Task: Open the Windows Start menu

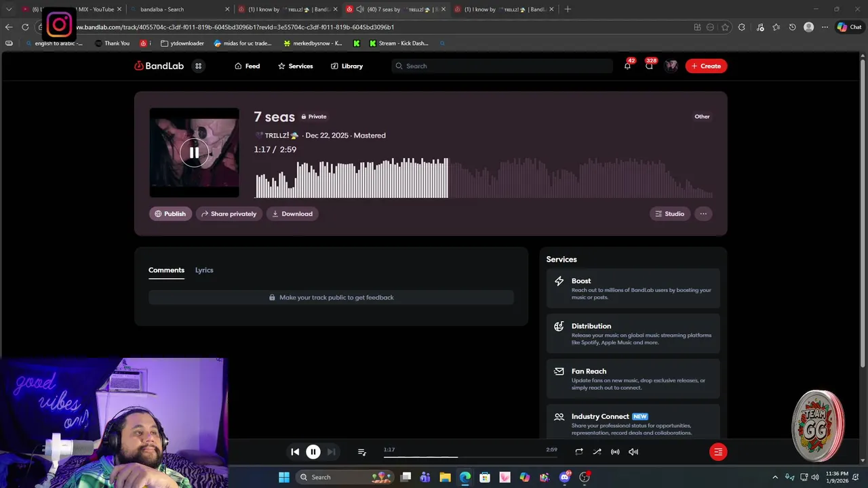Action: tap(284, 477)
